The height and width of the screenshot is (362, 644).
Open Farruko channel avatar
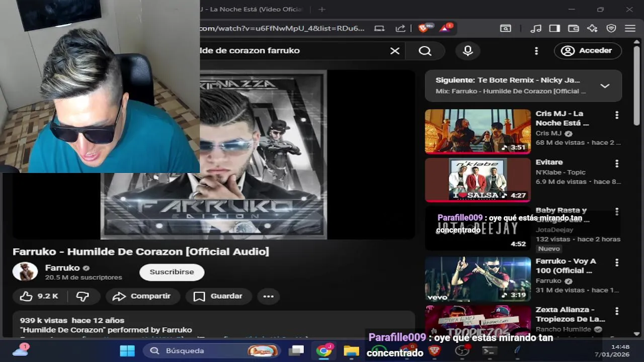[25, 271]
